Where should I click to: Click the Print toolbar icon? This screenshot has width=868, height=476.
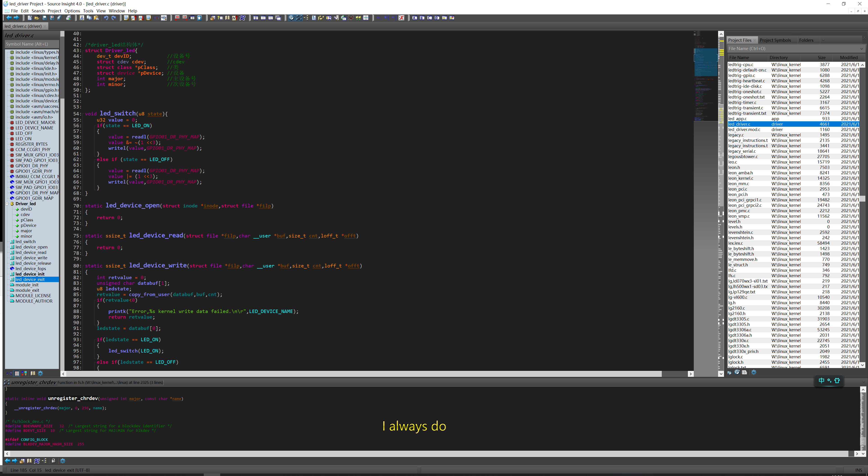[x=69, y=18]
